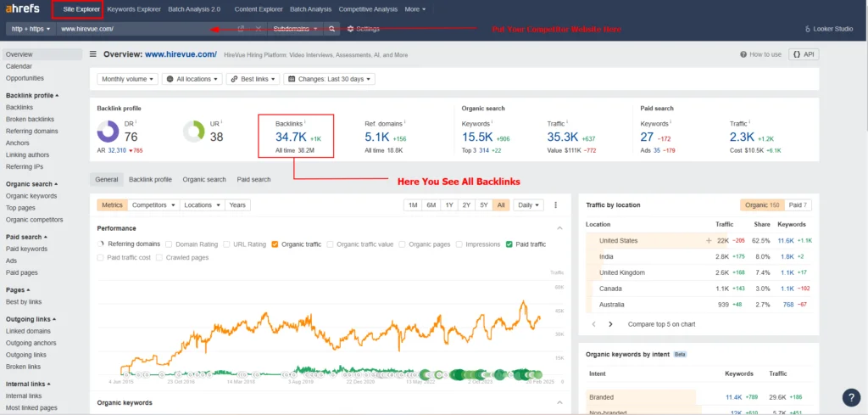Expand the All locations dropdown

pyautogui.click(x=192, y=79)
